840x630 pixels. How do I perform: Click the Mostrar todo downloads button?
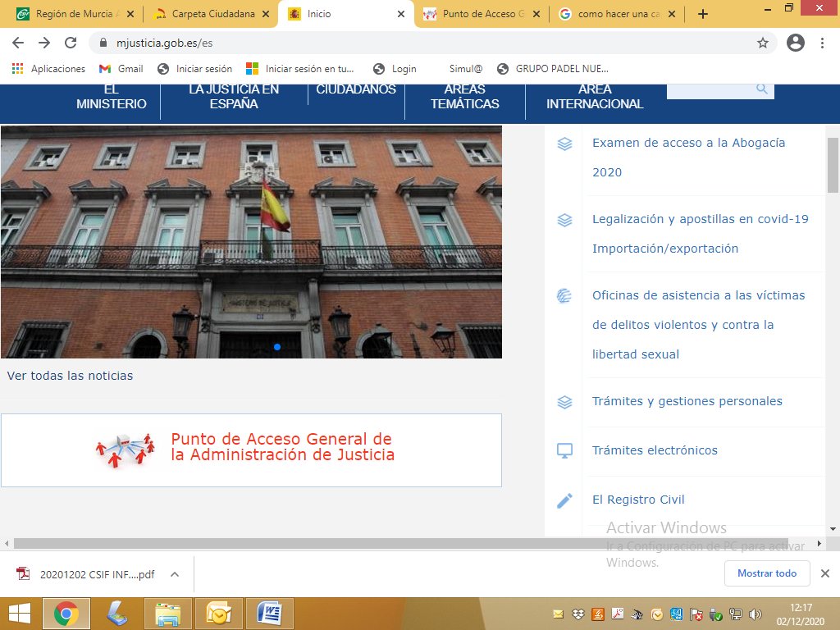coord(767,573)
